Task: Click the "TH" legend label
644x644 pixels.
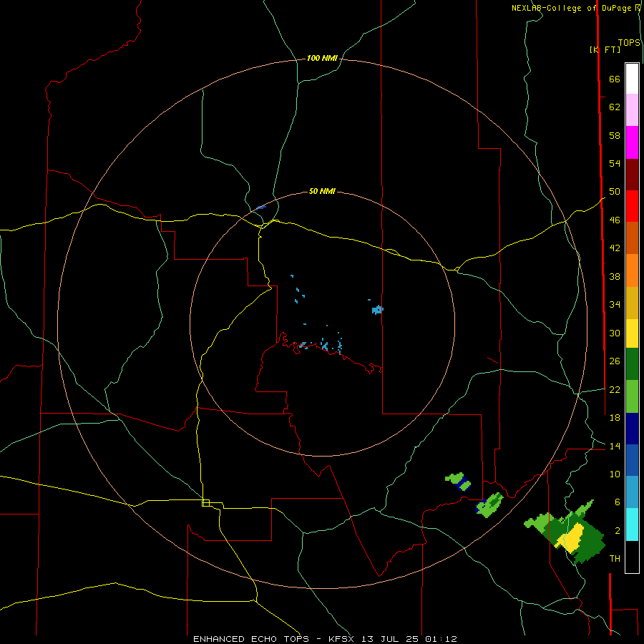Action: pyautogui.click(x=615, y=559)
